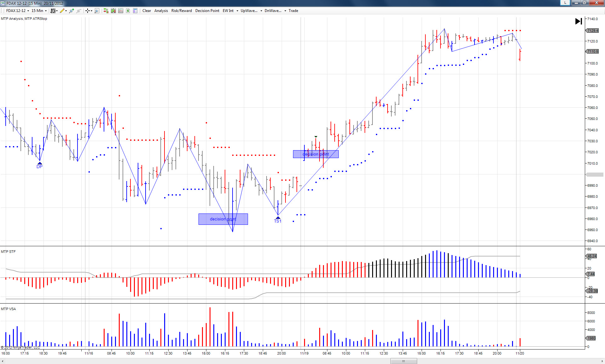
Task: Select the upper 'decision point' box near 7020
Action: (316, 154)
